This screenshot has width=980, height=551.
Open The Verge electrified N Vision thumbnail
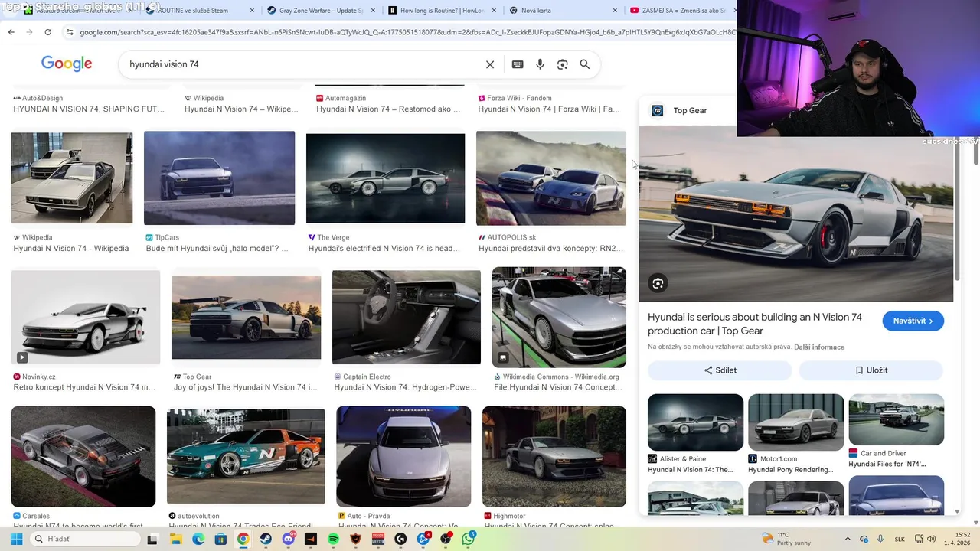(385, 178)
